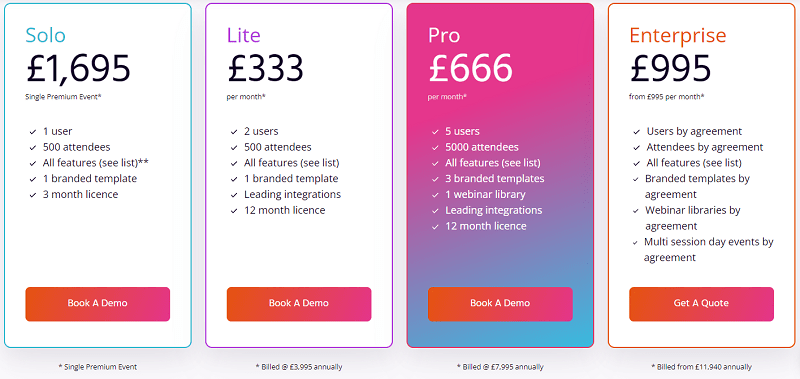
Task: Click the £666 Pro price
Action: [470, 68]
